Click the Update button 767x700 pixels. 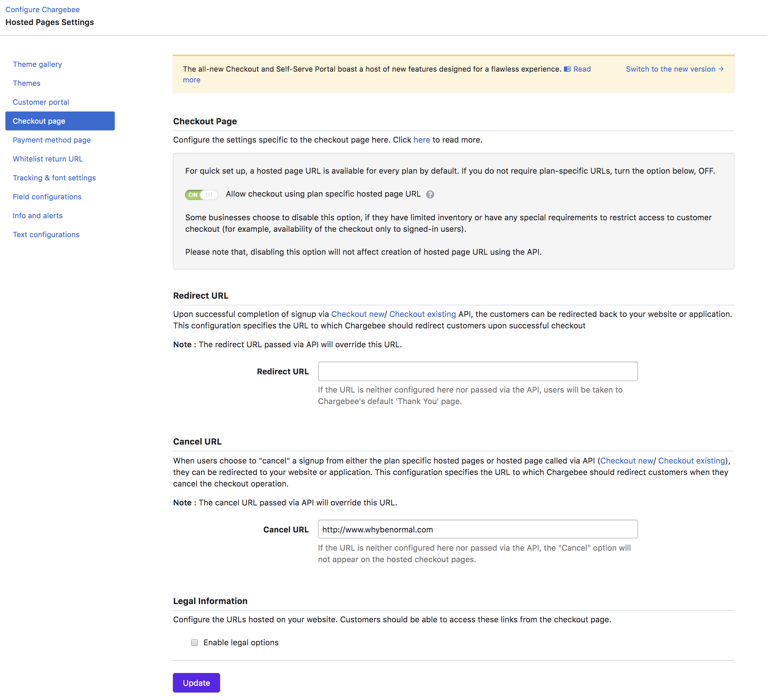[x=196, y=683]
